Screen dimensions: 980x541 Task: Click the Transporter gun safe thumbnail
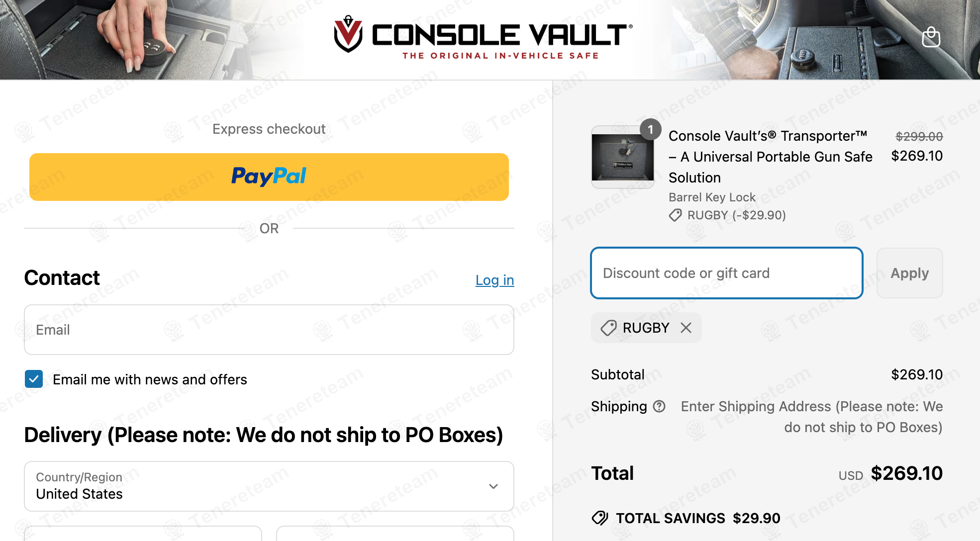pos(622,157)
